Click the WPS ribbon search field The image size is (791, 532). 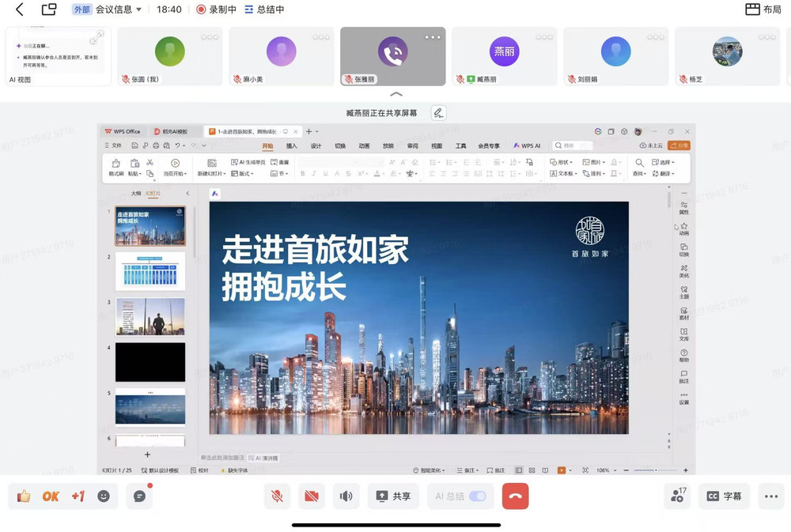click(573, 145)
